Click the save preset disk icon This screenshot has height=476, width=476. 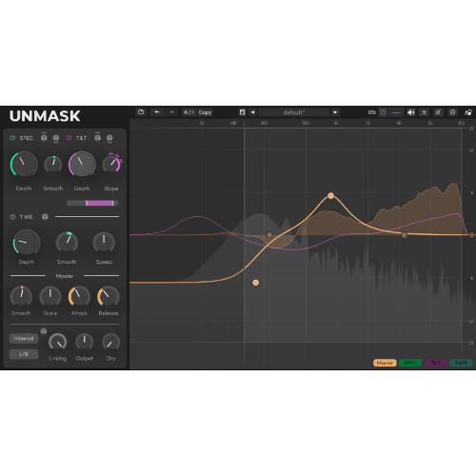pos(242,112)
